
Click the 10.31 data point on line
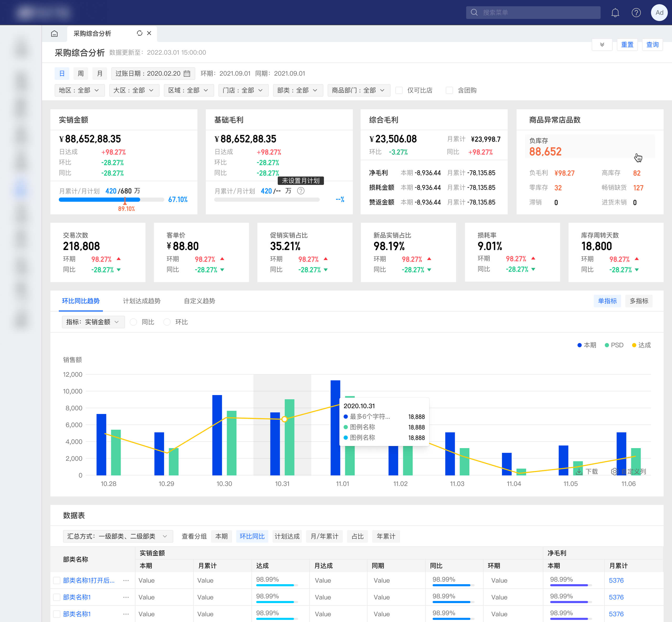click(x=285, y=419)
